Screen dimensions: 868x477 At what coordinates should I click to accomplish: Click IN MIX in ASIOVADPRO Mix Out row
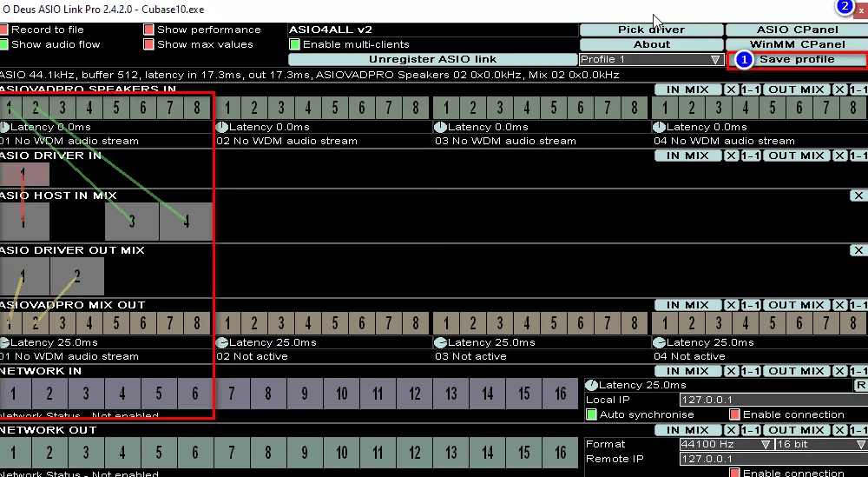(x=687, y=305)
